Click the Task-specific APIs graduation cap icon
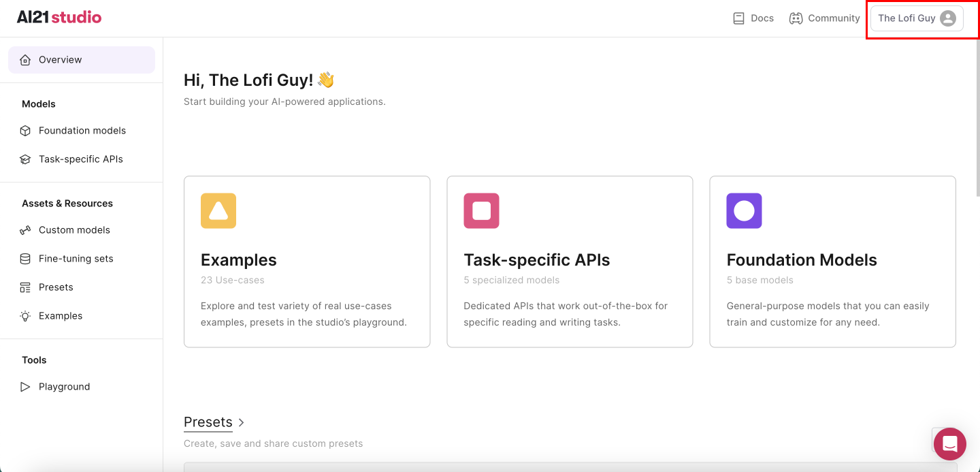This screenshot has height=472, width=980. pyautogui.click(x=25, y=159)
